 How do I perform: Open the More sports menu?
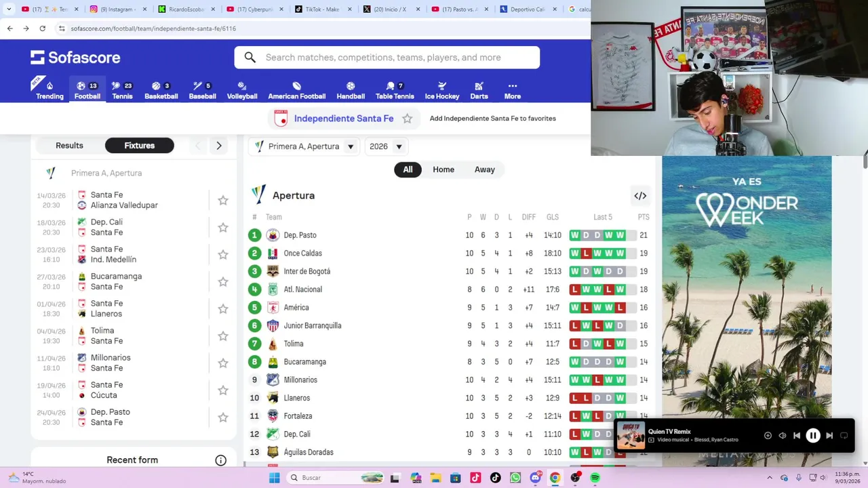pos(513,89)
